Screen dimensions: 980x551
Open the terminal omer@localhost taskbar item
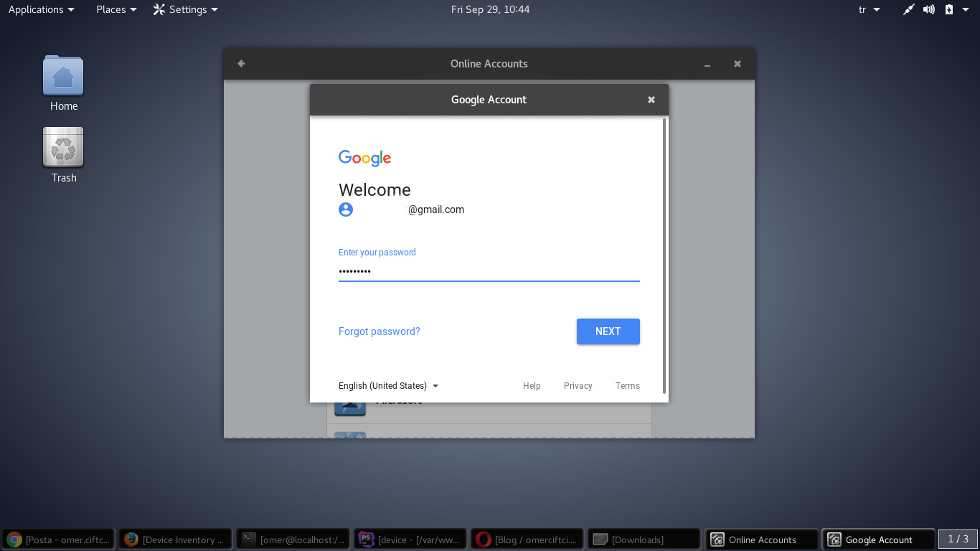click(293, 540)
